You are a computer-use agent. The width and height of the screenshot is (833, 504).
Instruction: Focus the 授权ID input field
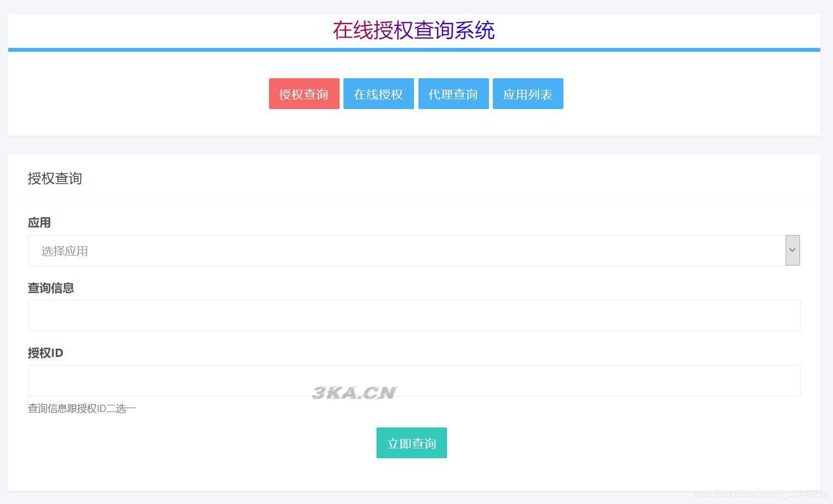pyautogui.click(x=414, y=381)
